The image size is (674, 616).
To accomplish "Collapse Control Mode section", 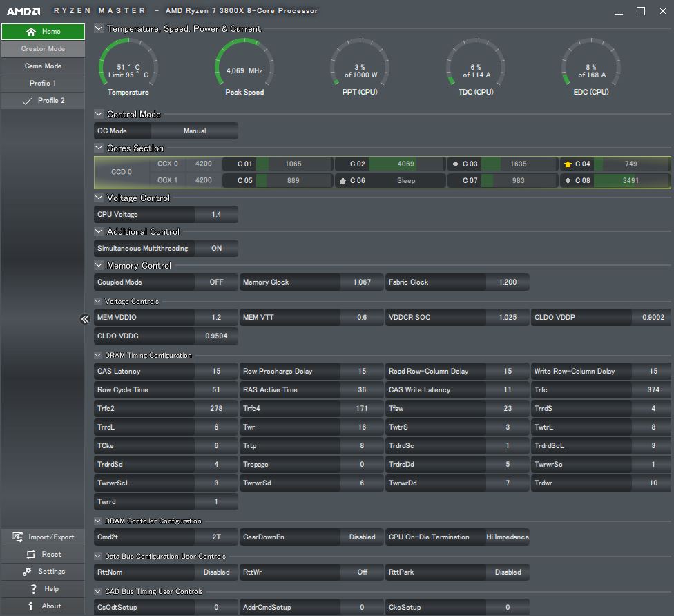I will pos(99,114).
